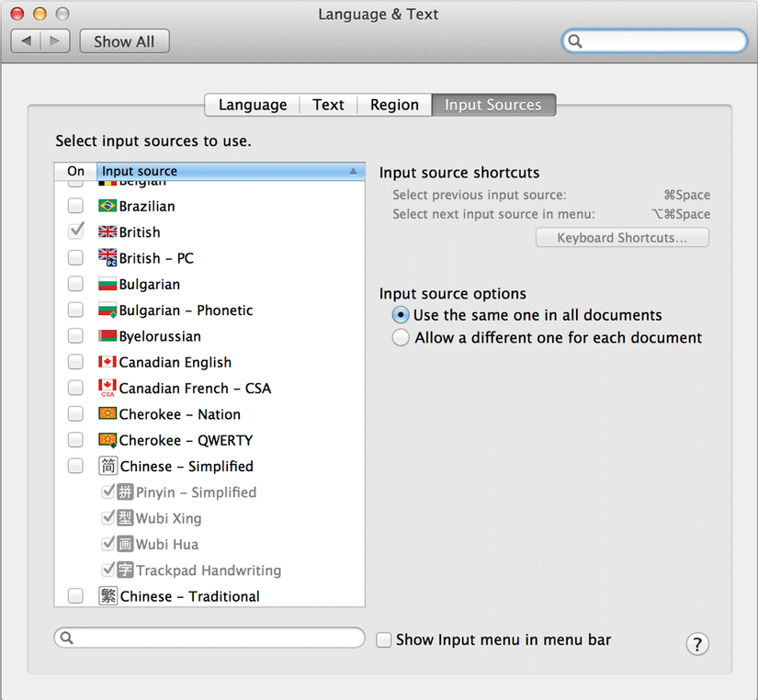Enable the Byelorussian checkbox
This screenshot has height=700, width=758.
tap(75, 336)
